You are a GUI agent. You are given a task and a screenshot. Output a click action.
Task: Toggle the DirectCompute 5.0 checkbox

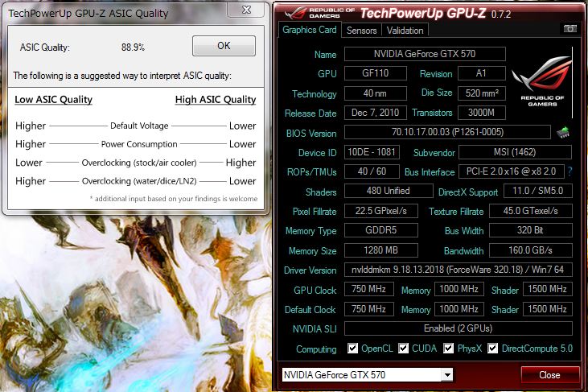click(x=493, y=349)
